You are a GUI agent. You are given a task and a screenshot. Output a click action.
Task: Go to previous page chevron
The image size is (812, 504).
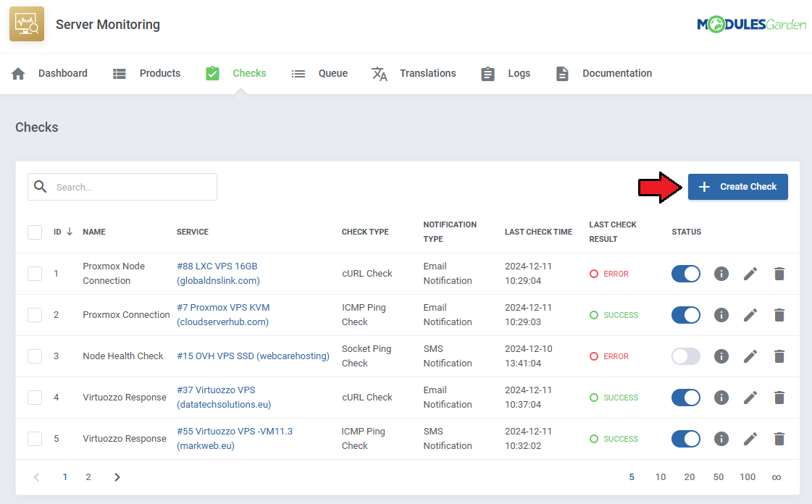pos(36,477)
